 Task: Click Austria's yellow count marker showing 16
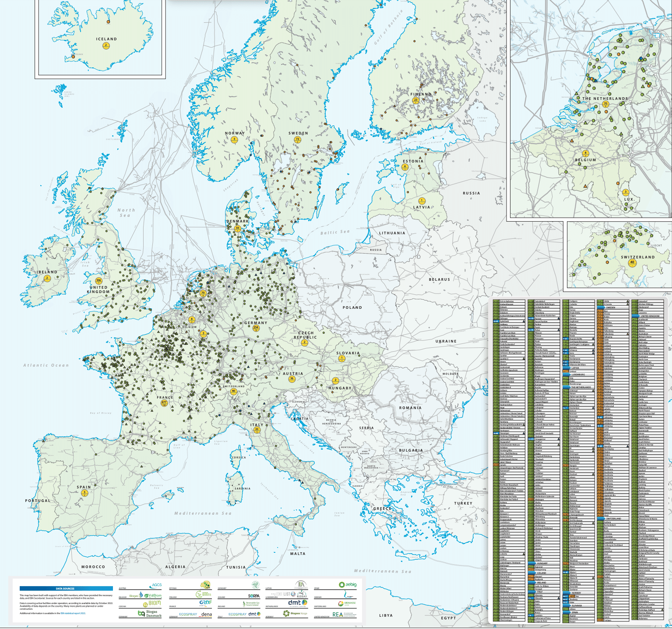tap(292, 378)
